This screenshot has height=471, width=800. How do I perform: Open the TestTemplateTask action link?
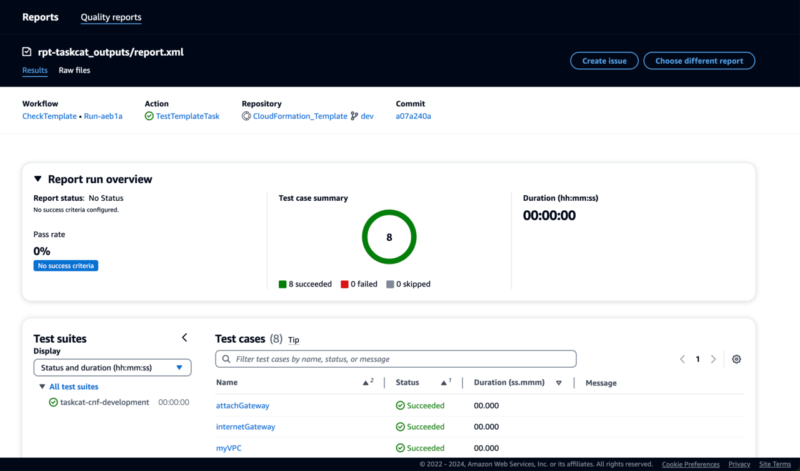tap(188, 116)
